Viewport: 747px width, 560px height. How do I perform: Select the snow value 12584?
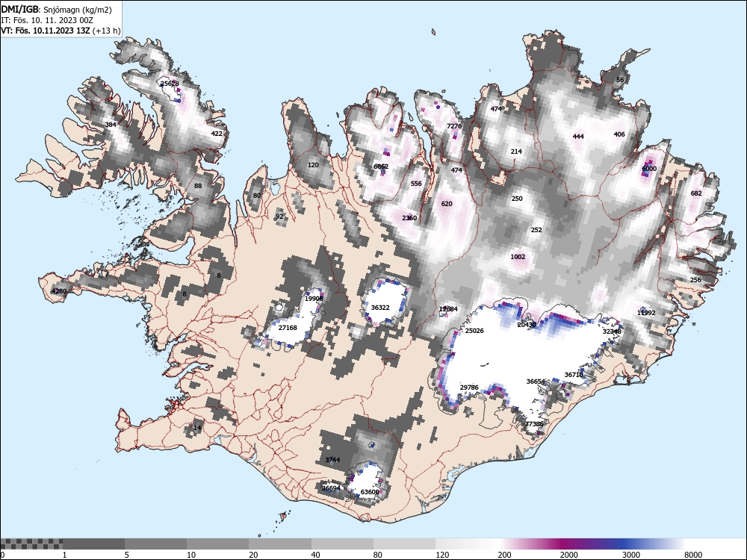pyautogui.click(x=448, y=309)
